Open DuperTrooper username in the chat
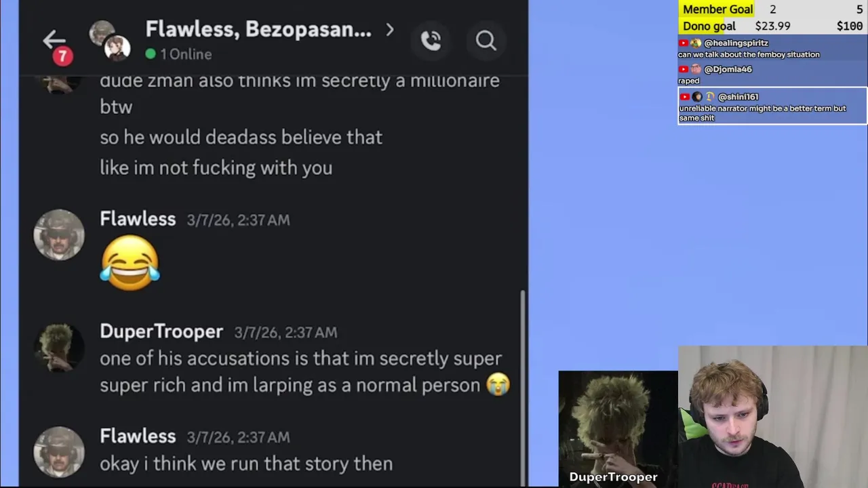The width and height of the screenshot is (868, 488). point(161,331)
